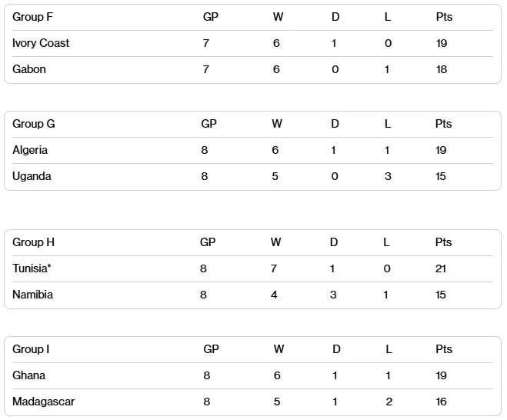
Task: Click the Uganda team name
Action: [32, 176]
